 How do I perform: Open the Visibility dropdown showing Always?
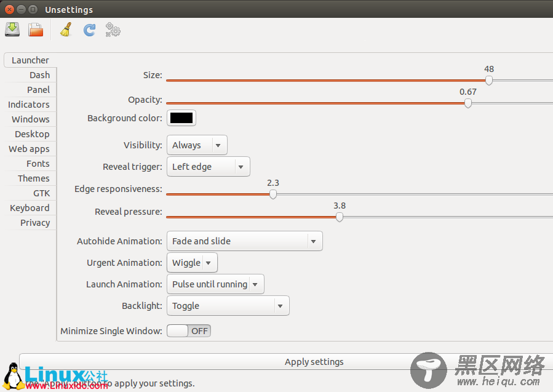[x=197, y=145]
